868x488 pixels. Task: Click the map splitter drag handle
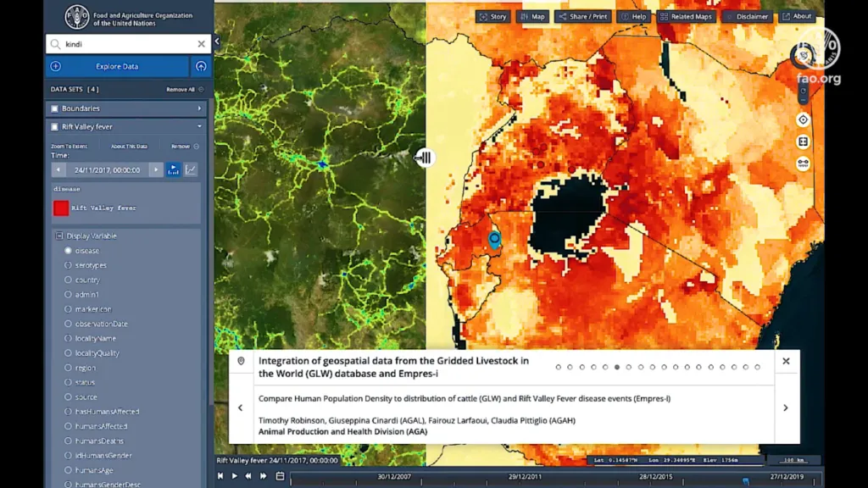point(426,158)
